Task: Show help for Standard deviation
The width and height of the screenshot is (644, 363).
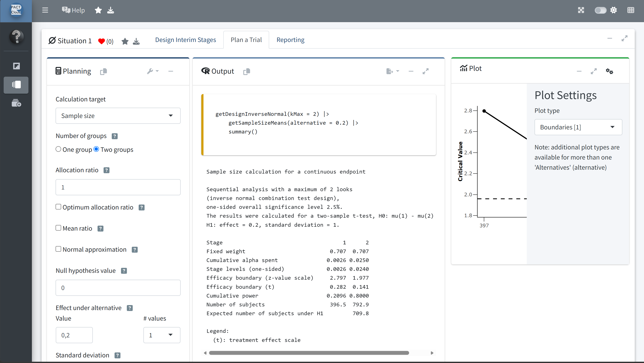Action: 117,355
